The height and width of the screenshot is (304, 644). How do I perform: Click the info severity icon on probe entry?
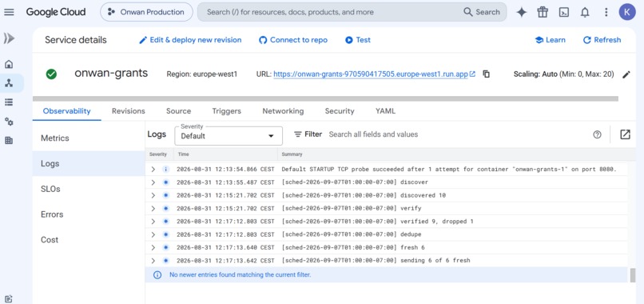click(165, 169)
